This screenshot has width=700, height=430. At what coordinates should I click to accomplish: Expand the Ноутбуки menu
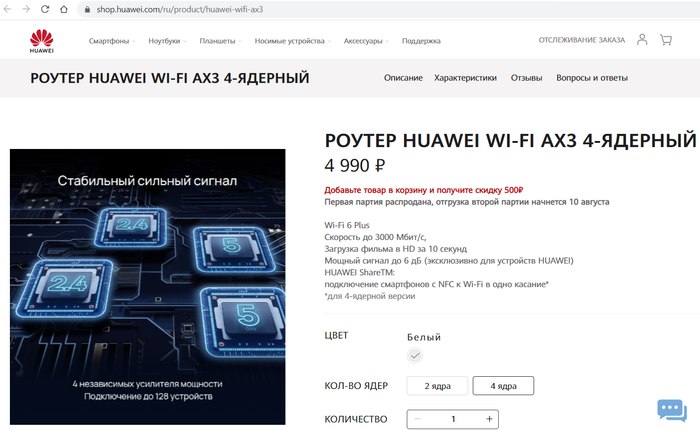[x=167, y=41]
